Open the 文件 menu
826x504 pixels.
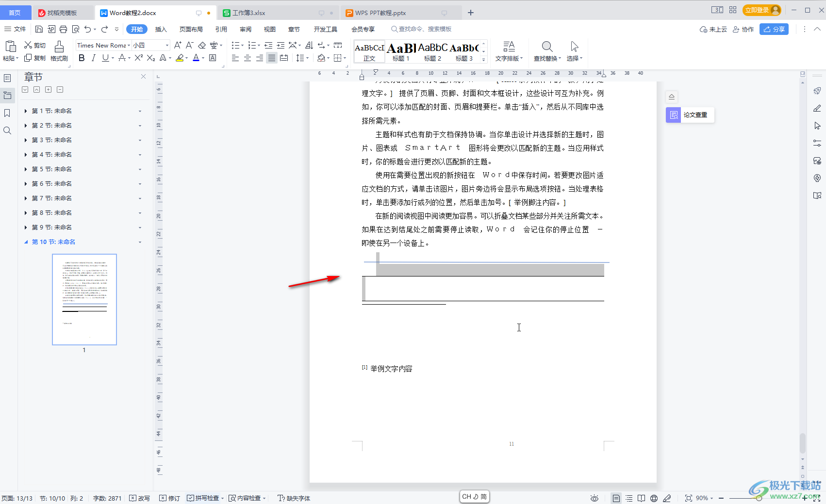pos(15,29)
